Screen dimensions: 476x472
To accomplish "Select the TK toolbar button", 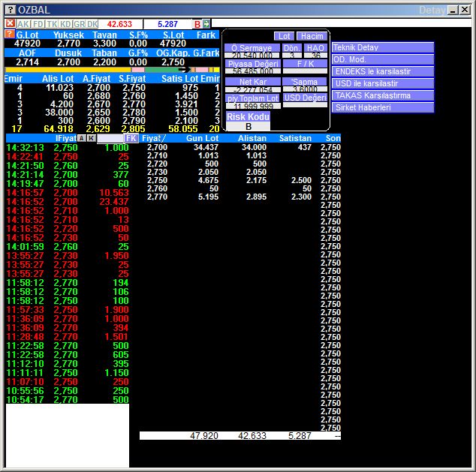I will tap(52, 24).
